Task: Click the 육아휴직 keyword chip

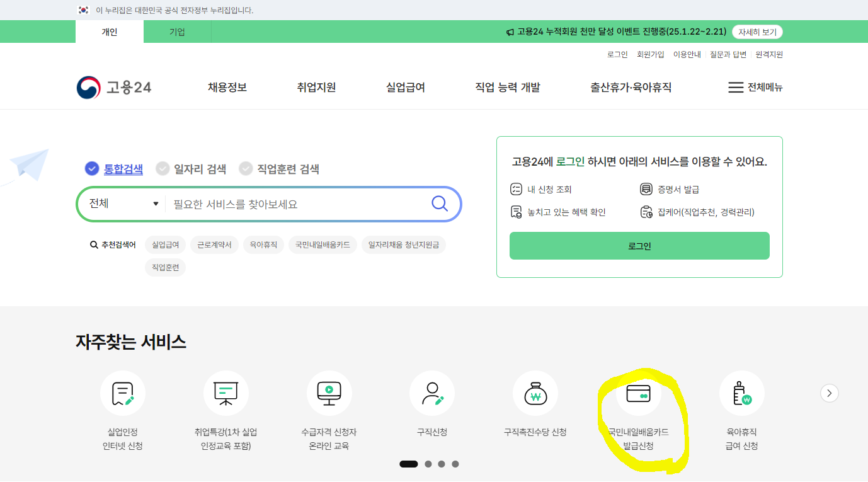Action: click(263, 244)
